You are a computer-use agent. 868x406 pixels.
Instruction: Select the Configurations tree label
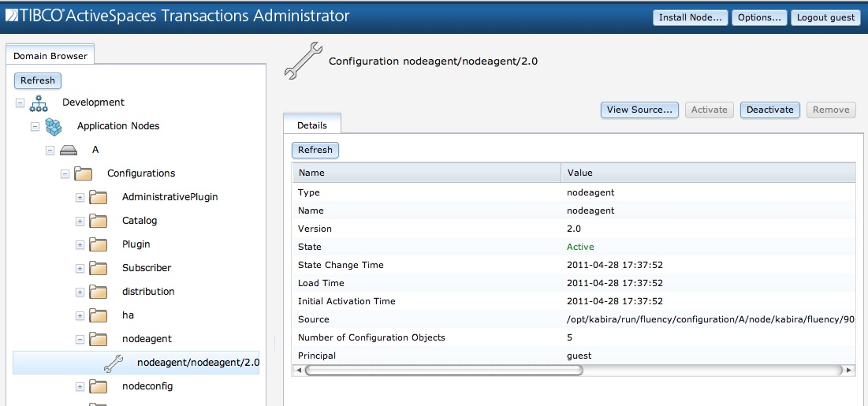(140, 173)
